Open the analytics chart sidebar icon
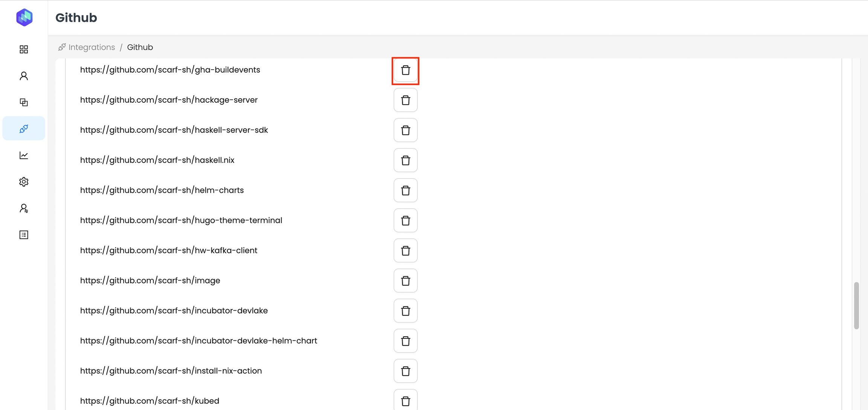This screenshot has height=410, width=868. (x=24, y=155)
